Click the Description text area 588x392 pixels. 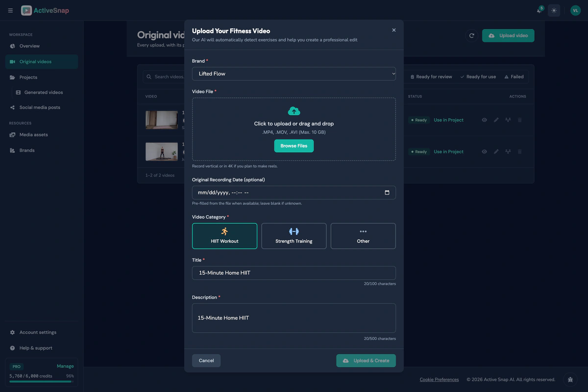[x=294, y=318]
